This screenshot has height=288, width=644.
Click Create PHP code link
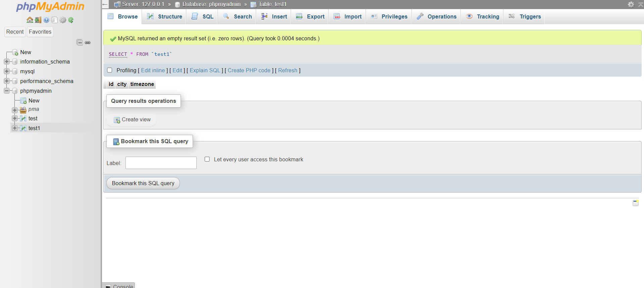tap(249, 70)
